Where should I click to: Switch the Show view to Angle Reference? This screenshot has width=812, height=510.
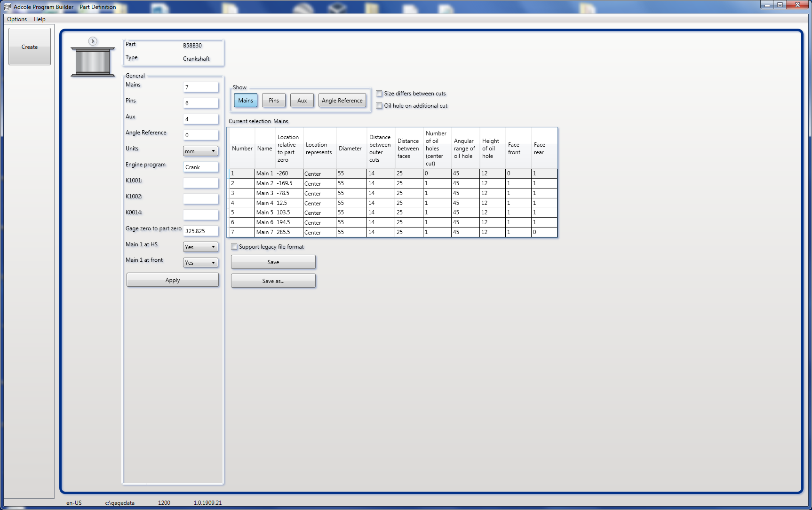[342, 100]
